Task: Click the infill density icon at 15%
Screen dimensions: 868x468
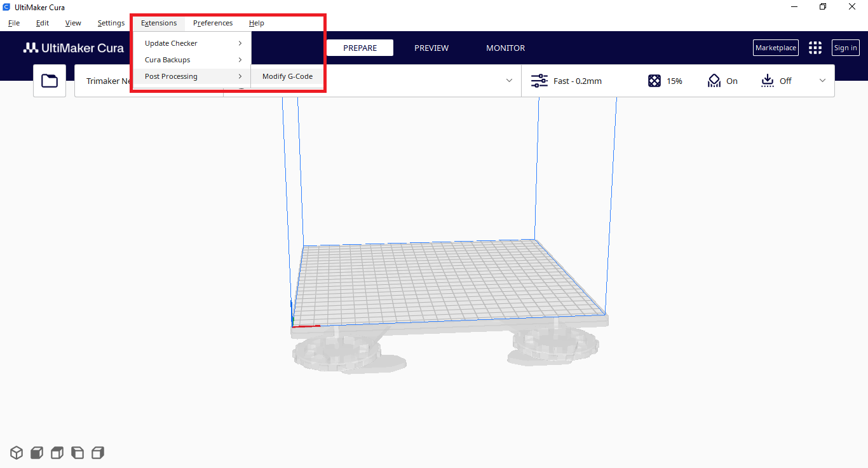Action: [654, 81]
